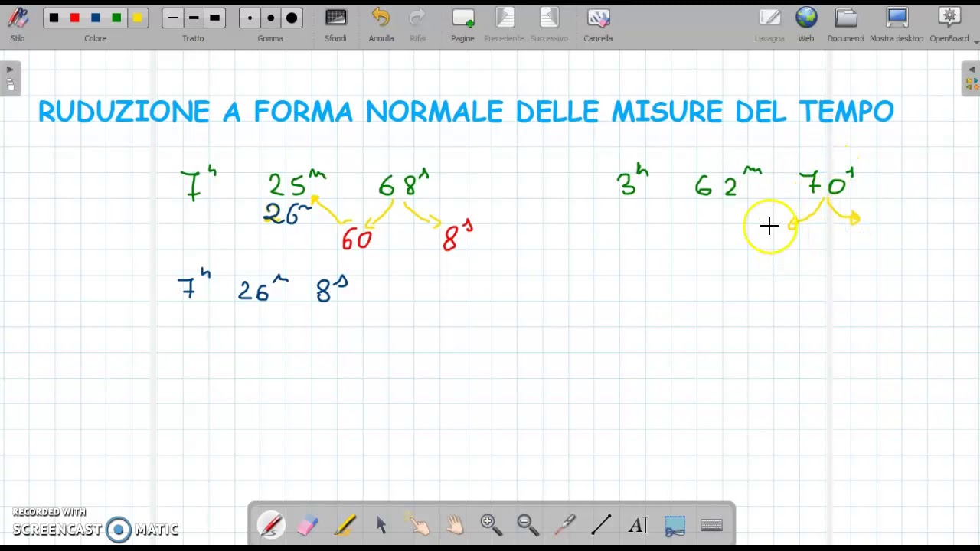This screenshot has width=980, height=551.
Task: Pick the black pen color
Action: [54, 18]
